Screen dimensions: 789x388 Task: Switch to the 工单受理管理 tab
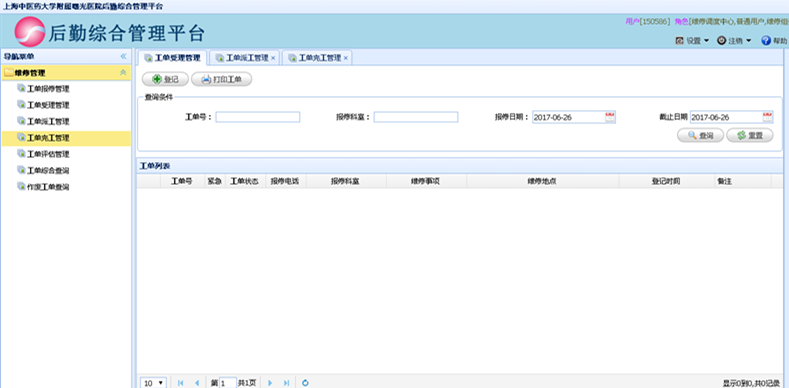point(172,58)
